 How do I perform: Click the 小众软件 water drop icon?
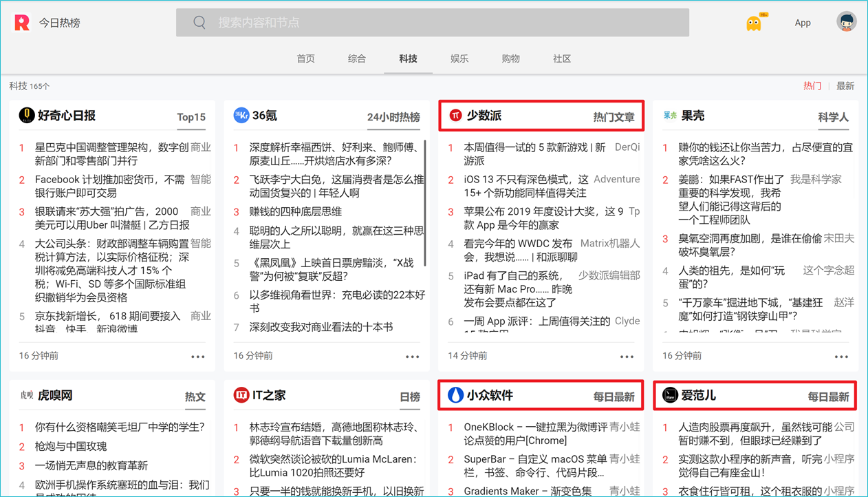click(456, 395)
